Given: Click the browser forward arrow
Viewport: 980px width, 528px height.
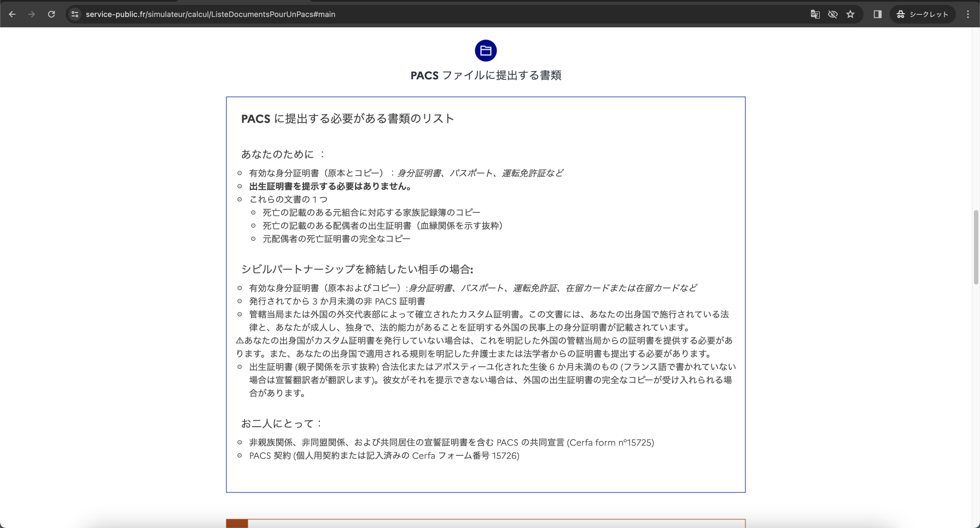Looking at the screenshot, I should (x=32, y=14).
